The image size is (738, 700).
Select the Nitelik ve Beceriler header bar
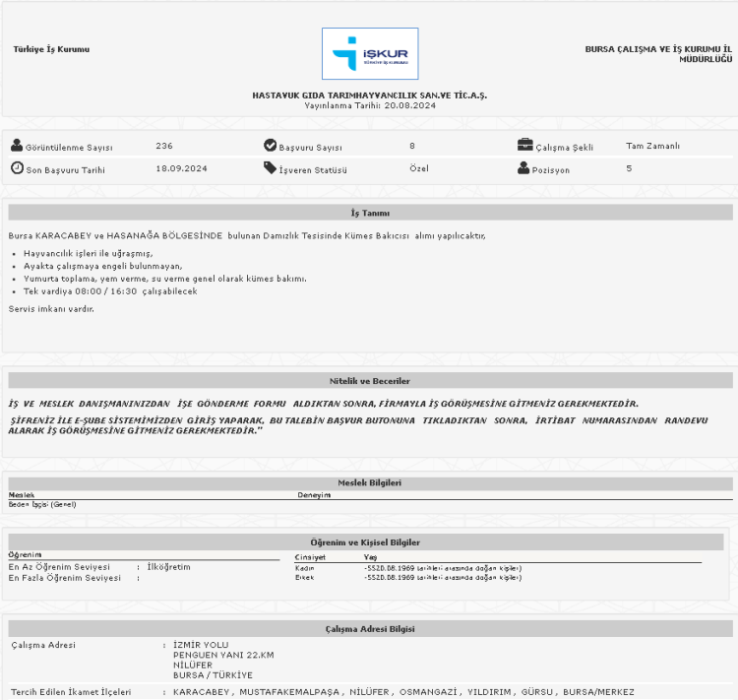(370, 381)
